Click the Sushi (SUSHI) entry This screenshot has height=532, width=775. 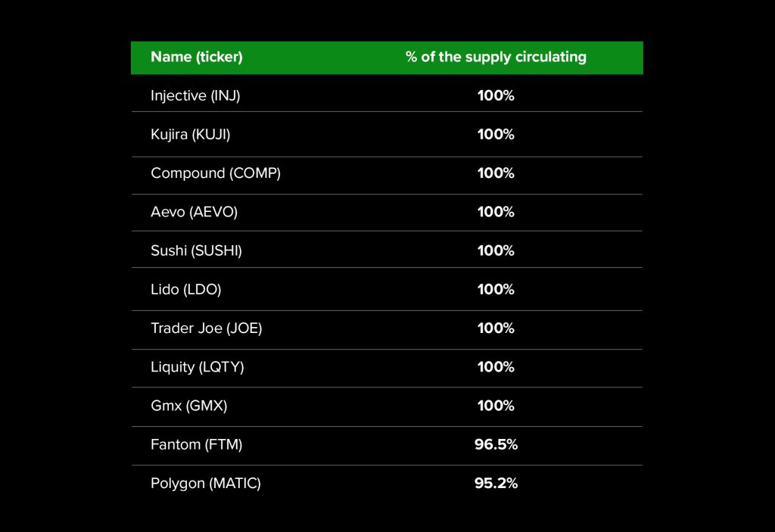(196, 250)
